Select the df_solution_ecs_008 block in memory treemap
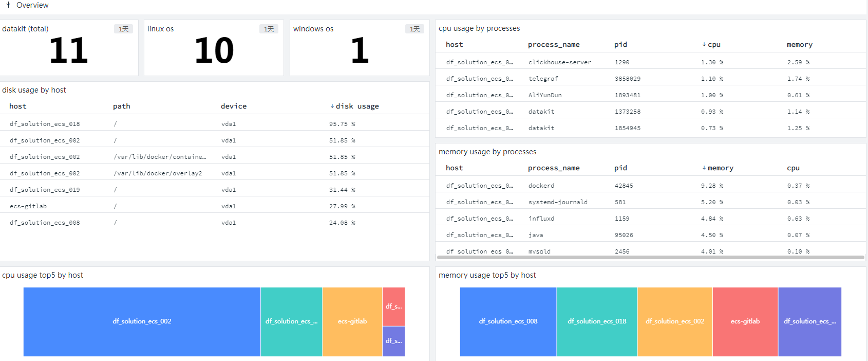The image size is (868, 361). click(508, 321)
